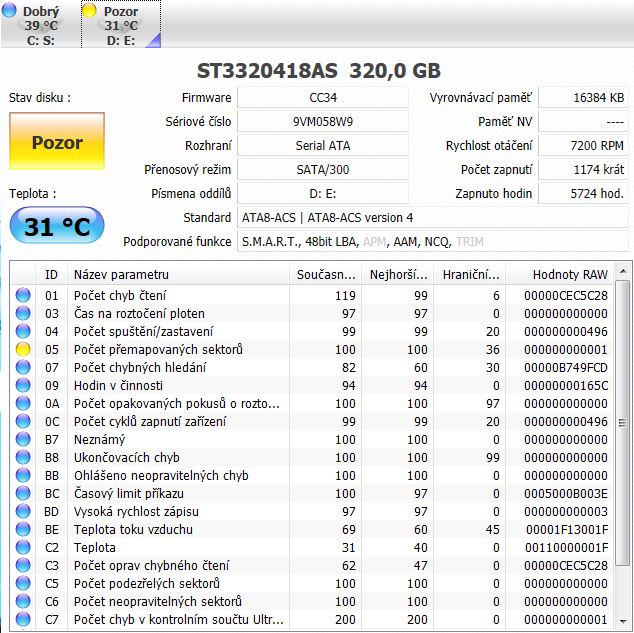This screenshot has width=634, height=633.
Task: Click the blue status dot for ID 01
Action: click(x=23, y=295)
